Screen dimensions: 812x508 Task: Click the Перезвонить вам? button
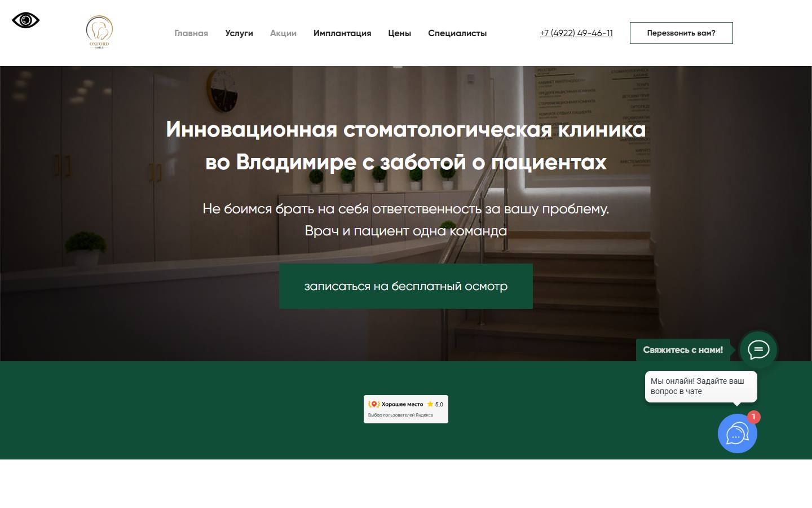(681, 33)
